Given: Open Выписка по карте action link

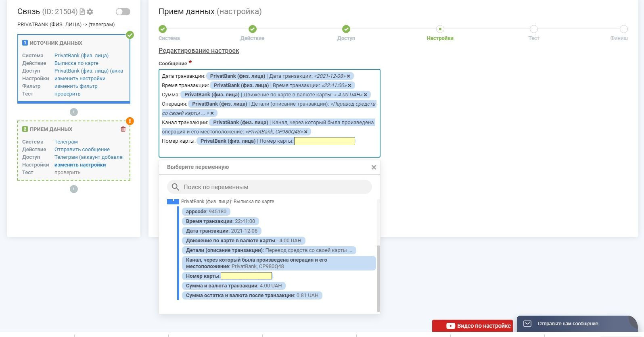Looking at the screenshot, I should coord(76,63).
